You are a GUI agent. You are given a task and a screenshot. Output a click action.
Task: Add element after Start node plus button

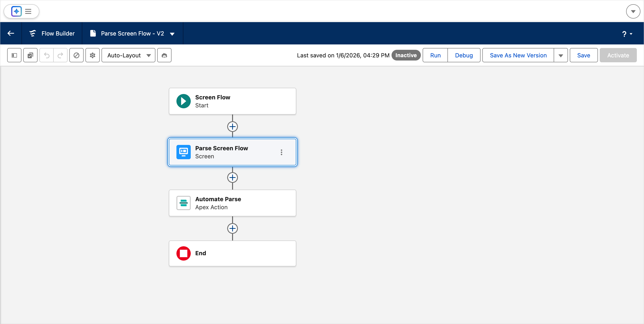233,127
